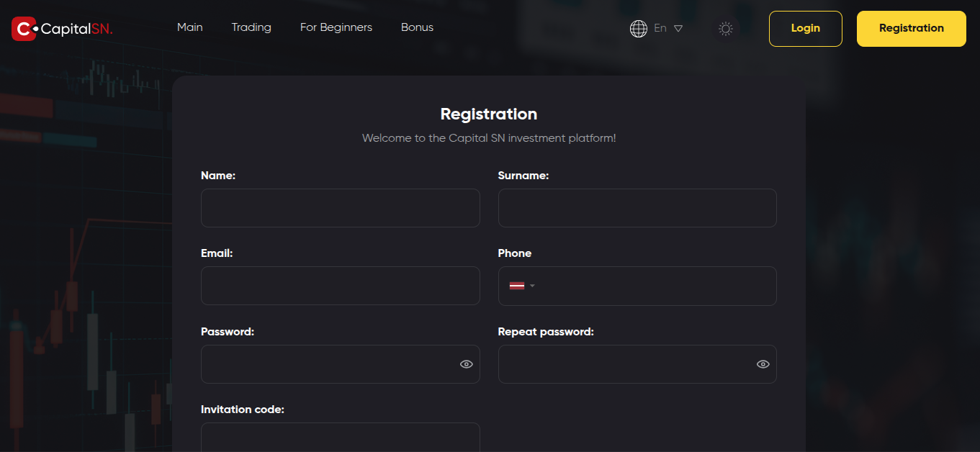Click into the Surname field

(637, 208)
